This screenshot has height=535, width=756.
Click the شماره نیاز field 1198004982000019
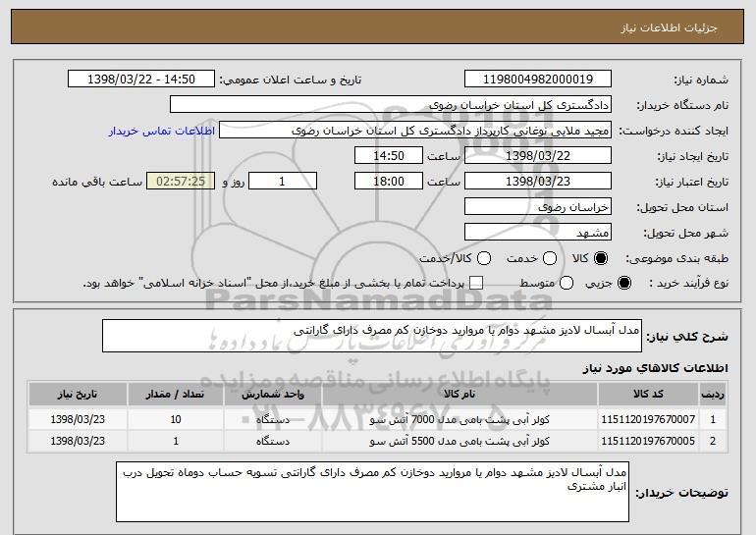click(538, 80)
